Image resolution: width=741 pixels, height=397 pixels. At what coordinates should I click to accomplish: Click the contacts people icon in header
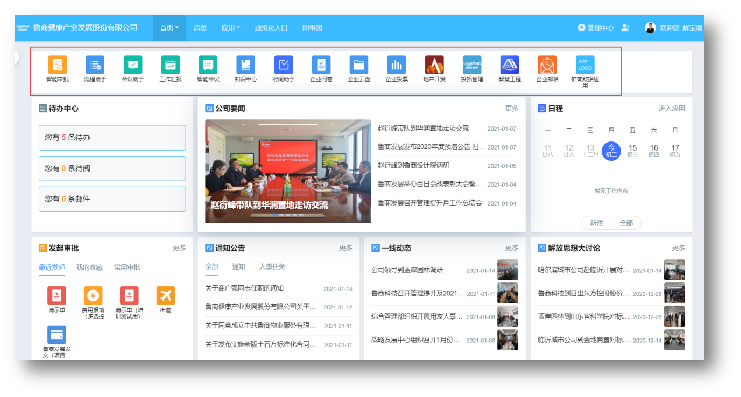coord(625,28)
